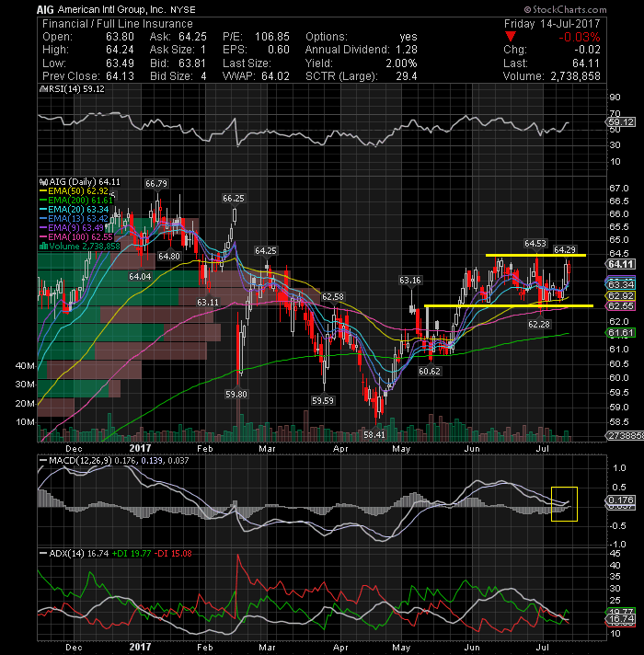The width and height of the screenshot is (644, 655).
Task: Click the ADX(14) 16.74 indicator label
Action: (74, 554)
